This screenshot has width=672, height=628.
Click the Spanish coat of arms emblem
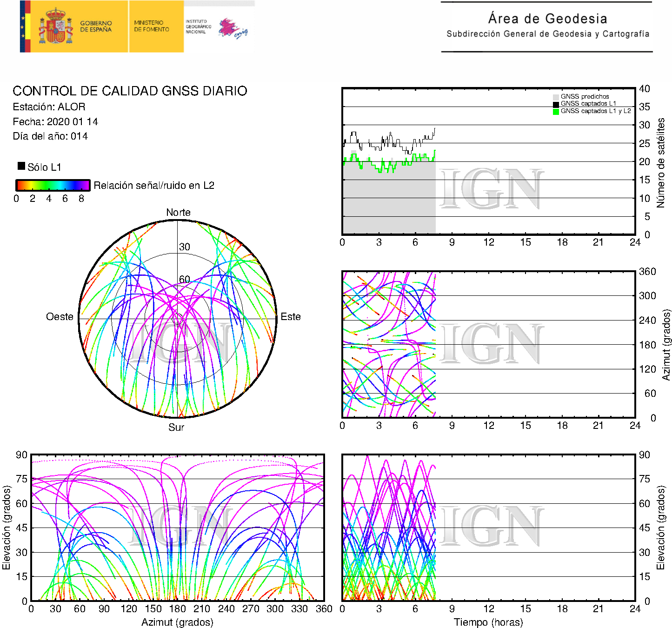tap(55, 27)
